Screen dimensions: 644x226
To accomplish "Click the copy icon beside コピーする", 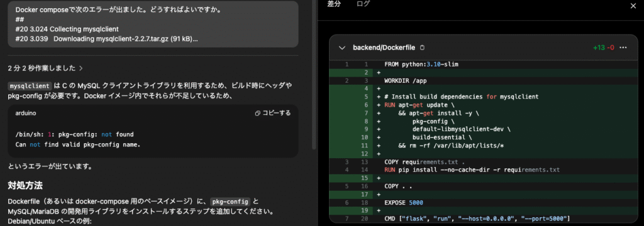I will point(257,113).
